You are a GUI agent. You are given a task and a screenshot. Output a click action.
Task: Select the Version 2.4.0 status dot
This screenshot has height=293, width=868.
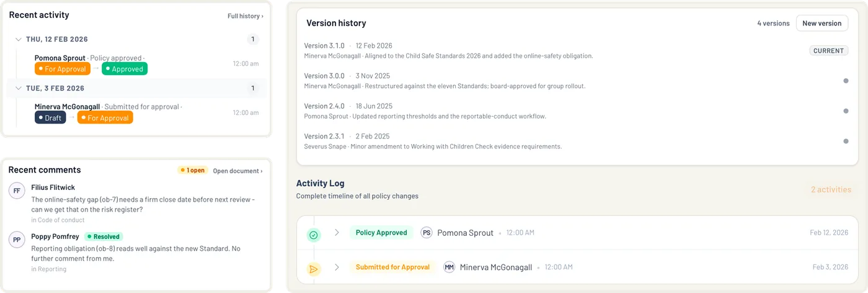click(846, 111)
